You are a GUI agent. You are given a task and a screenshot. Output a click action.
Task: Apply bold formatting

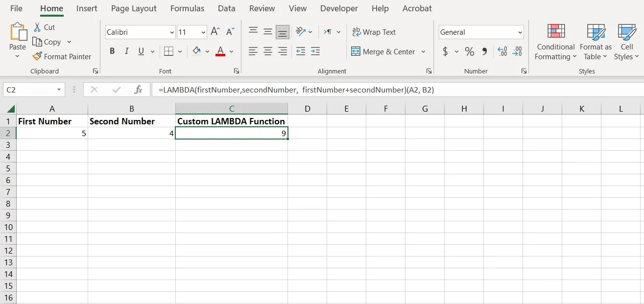click(112, 51)
